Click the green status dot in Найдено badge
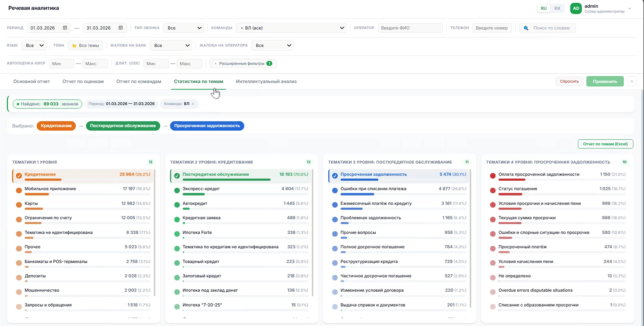Viewport: 644px width, 326px height. point(18,104)
